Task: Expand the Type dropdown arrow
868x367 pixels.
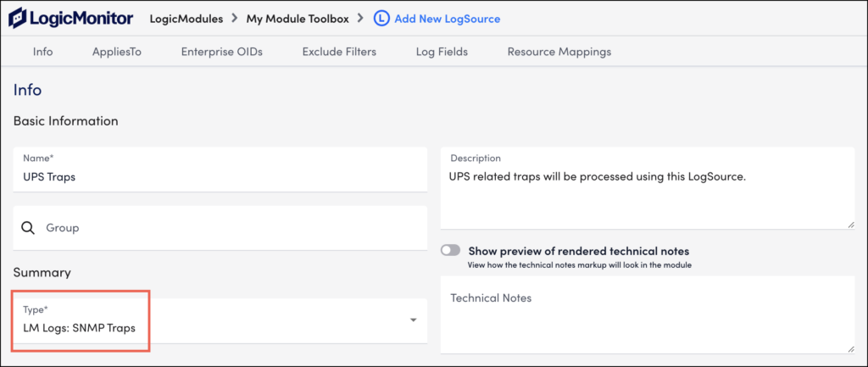Action: tap(413, 320)
